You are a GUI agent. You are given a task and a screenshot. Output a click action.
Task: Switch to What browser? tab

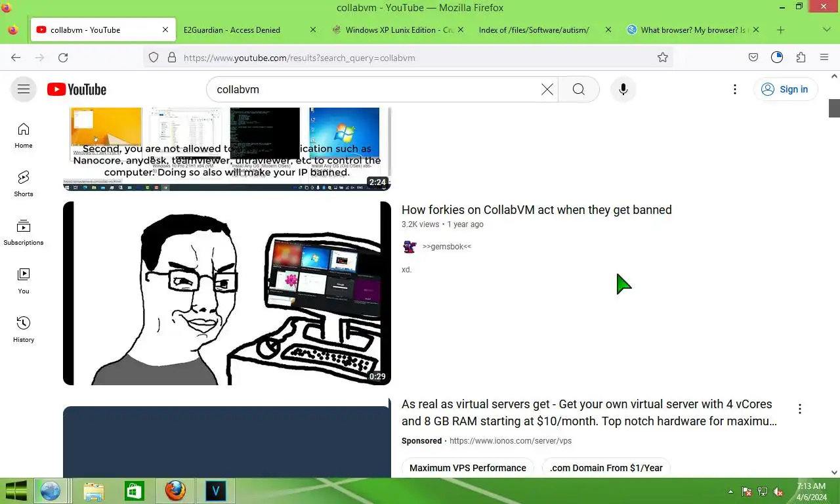(694, 30)
